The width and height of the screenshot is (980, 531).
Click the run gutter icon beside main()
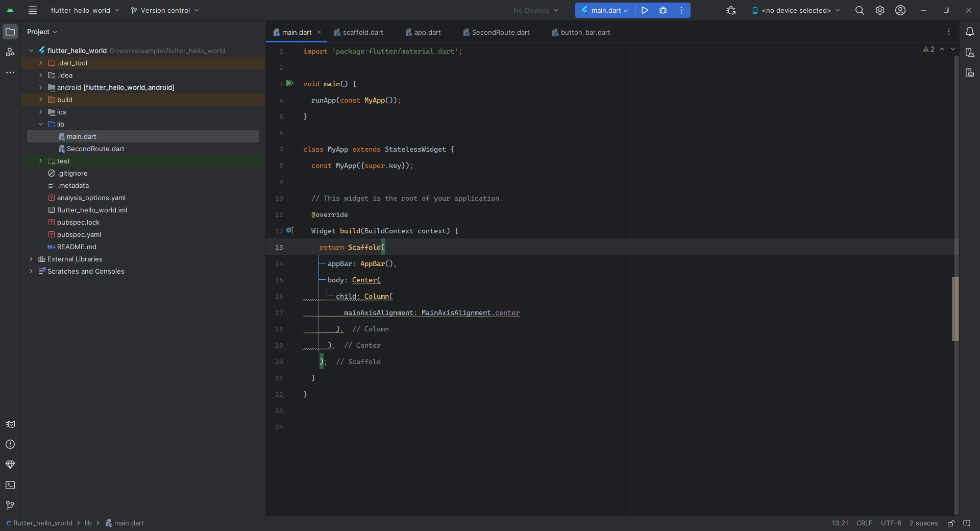point(290,83)
